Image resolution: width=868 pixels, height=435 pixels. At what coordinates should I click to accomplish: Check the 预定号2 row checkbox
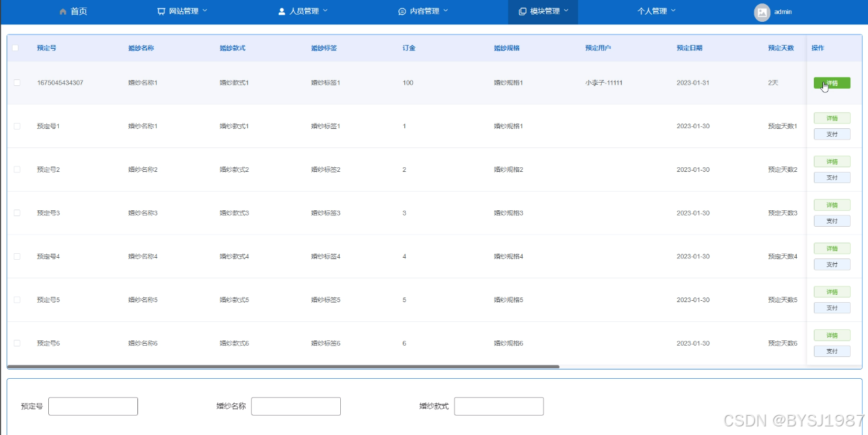(x=17, y=169)
